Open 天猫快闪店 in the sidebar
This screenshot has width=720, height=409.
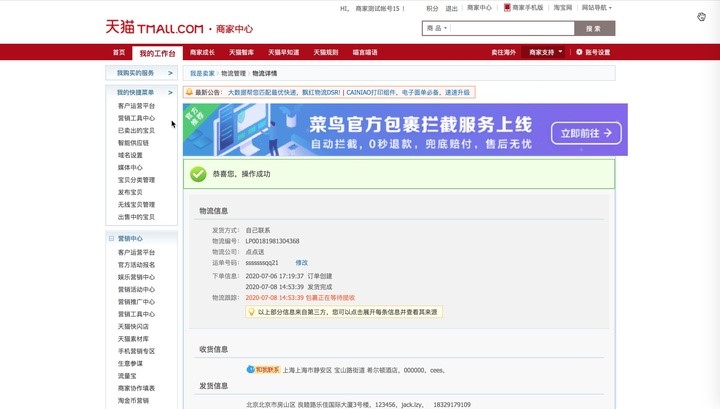(x=133, y=326)
